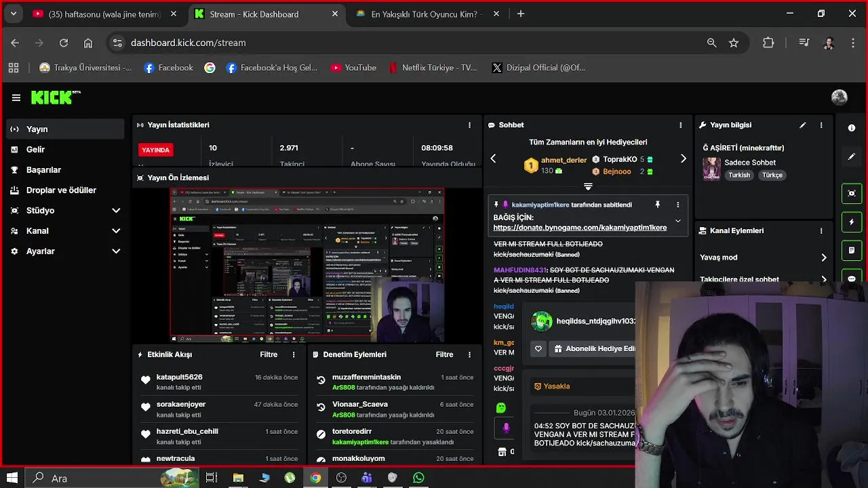
Task: Open File Explorer from the taskbar
Action: click(238, 478)
